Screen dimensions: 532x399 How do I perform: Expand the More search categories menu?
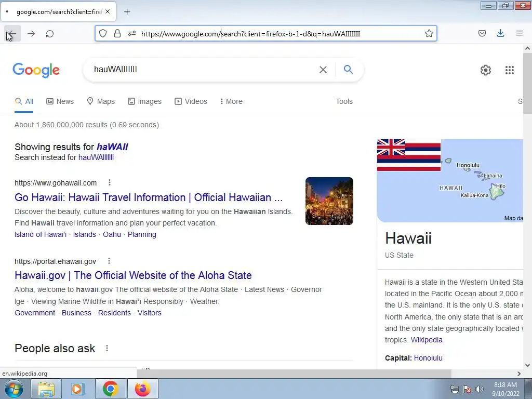click(231, 101)
